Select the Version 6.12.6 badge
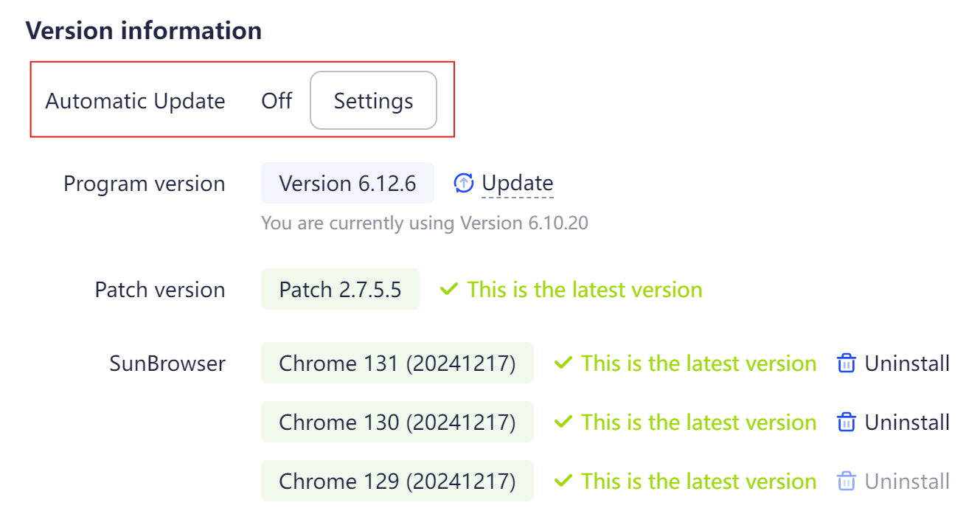 tap(347, 183)
